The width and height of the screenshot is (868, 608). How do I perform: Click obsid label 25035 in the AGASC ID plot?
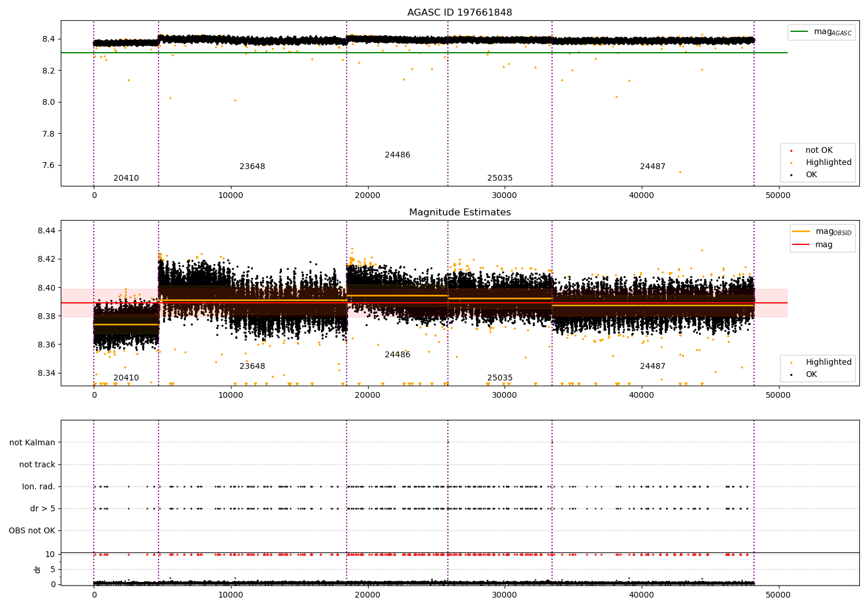pos(500,178)
